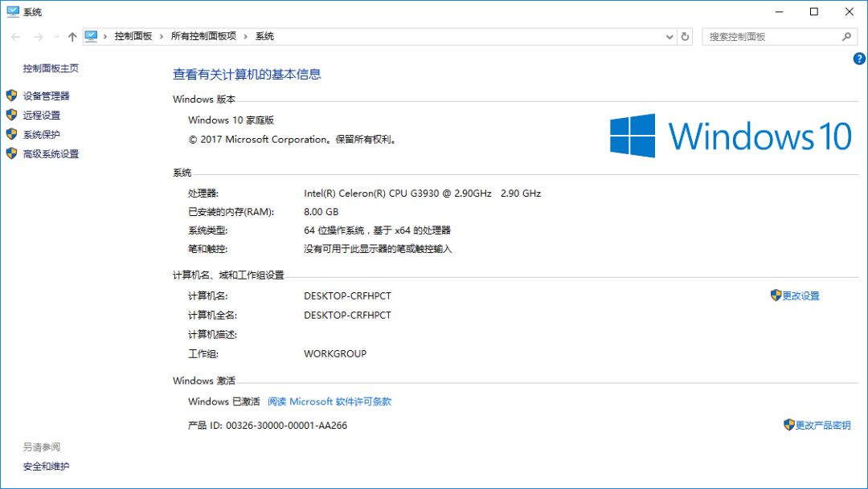
Task: Open the 更改设置 link
Action: (x=800, y=295)
